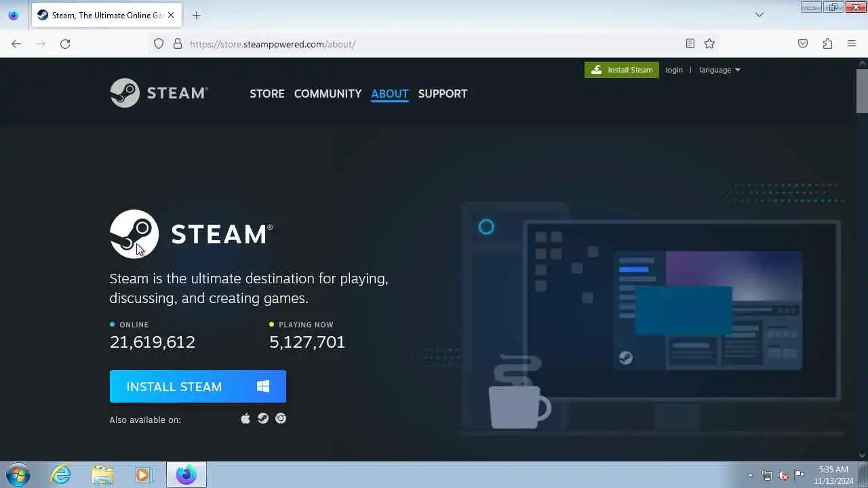
Task: Click the Firefox taskbar icon
Action: (x=186, y=474)
